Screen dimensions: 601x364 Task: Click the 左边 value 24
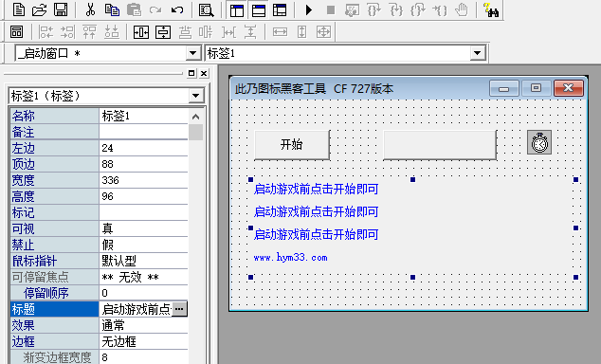[144, 148]
